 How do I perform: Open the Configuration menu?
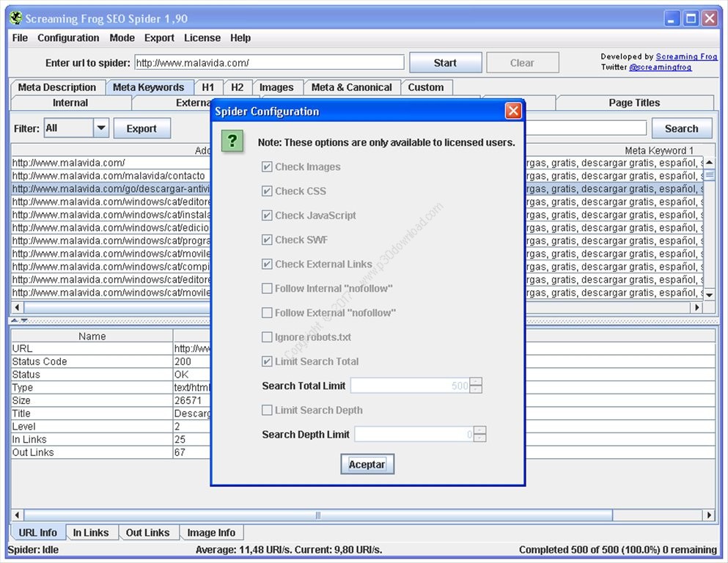click(x=68, y=38)
